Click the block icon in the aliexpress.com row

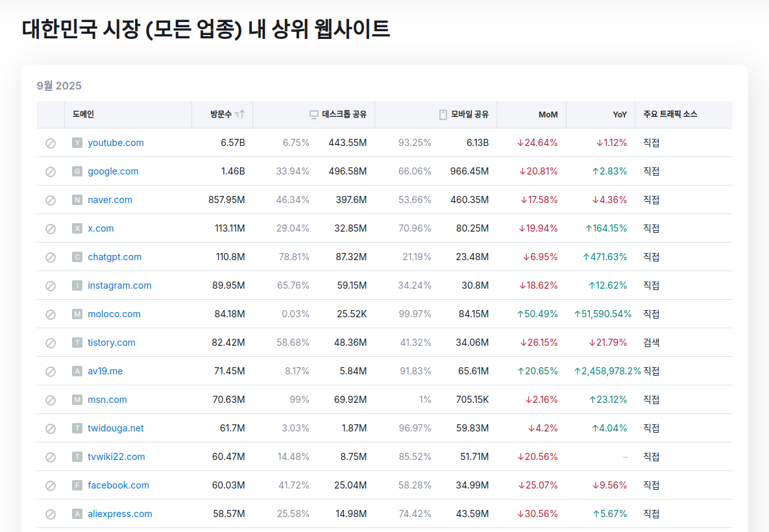coord(51,514)
